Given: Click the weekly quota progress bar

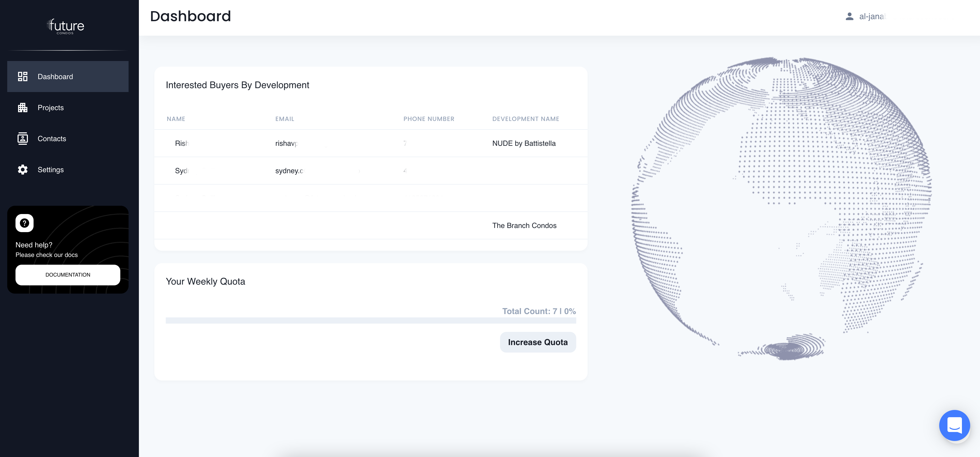Looking at the screenshot, I should (370, 321).
